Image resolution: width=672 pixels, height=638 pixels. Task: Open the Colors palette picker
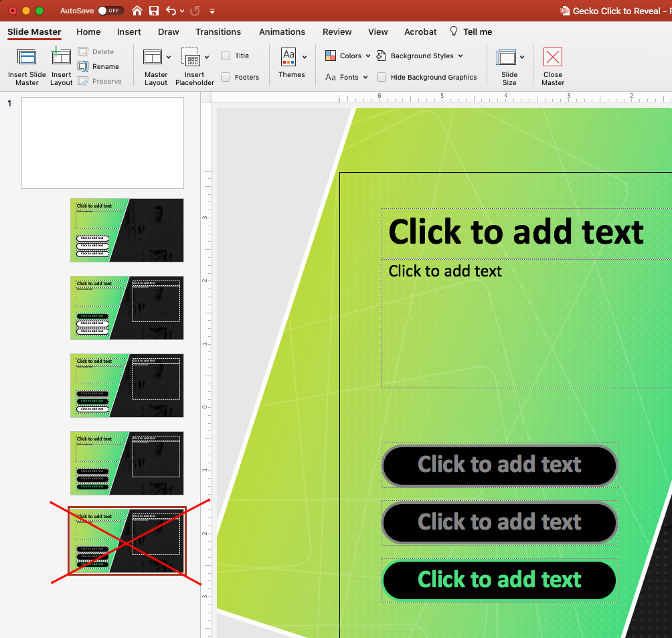click(347, 56)
